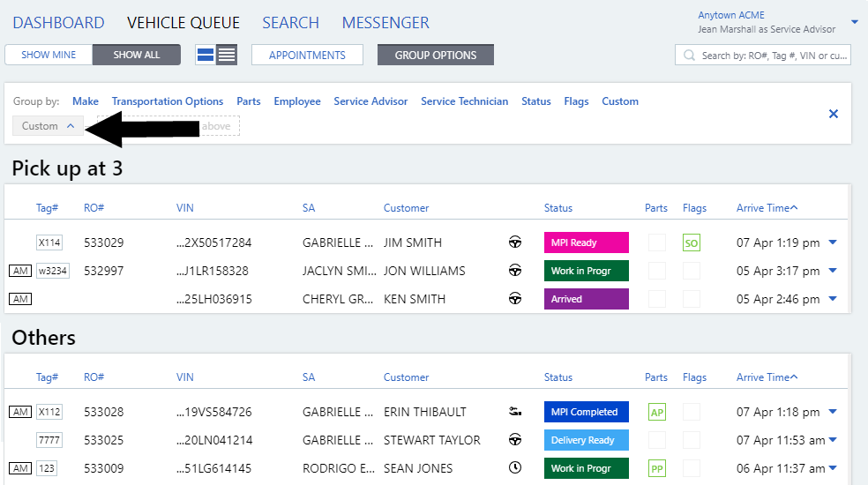Expand the Custom group chip

pos(49,126)
